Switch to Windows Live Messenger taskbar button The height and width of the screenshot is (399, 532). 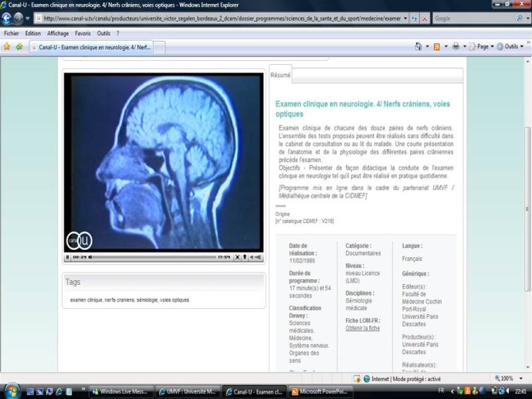coord(120,391)
